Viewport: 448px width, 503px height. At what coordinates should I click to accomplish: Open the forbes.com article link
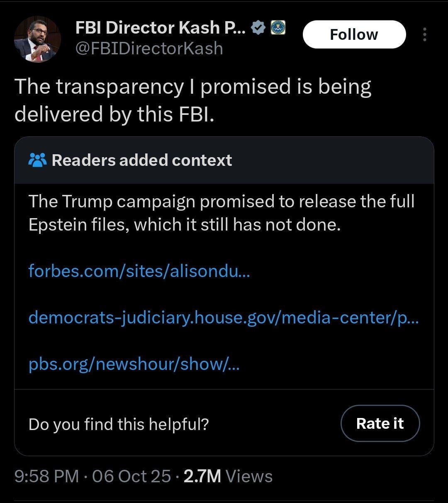[x=139, y=271]
